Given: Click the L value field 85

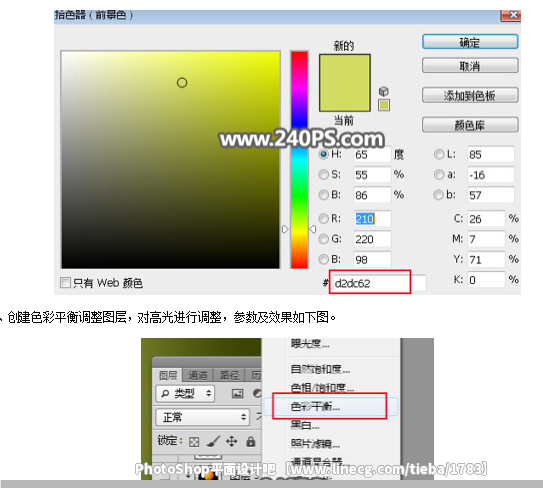Looking at the screenshot, I should point(491,154).
